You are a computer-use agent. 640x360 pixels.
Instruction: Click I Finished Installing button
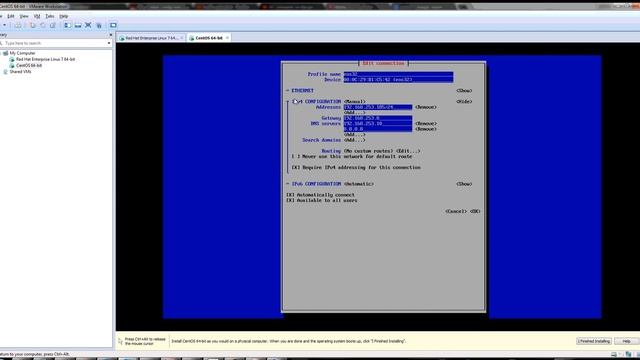coord(594,341)
